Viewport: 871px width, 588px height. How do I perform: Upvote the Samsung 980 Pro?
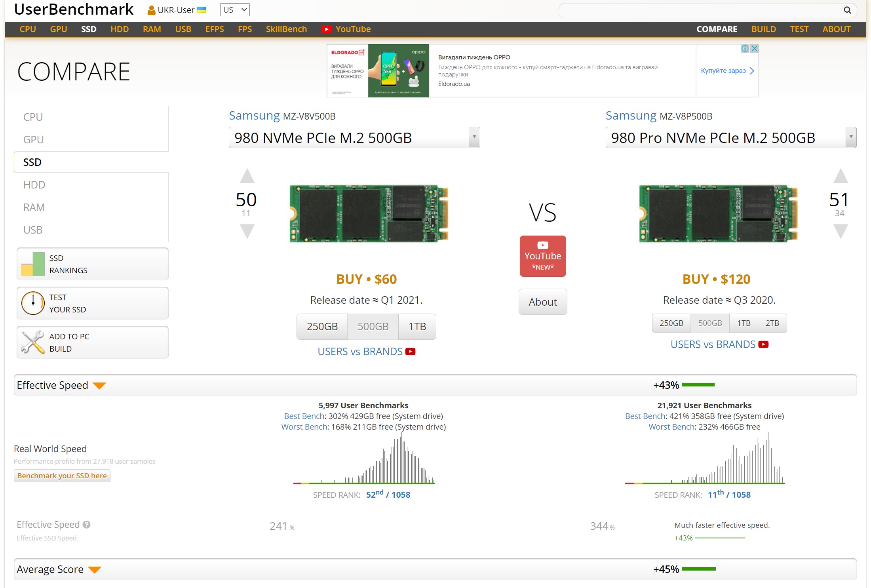pos(841,176)
